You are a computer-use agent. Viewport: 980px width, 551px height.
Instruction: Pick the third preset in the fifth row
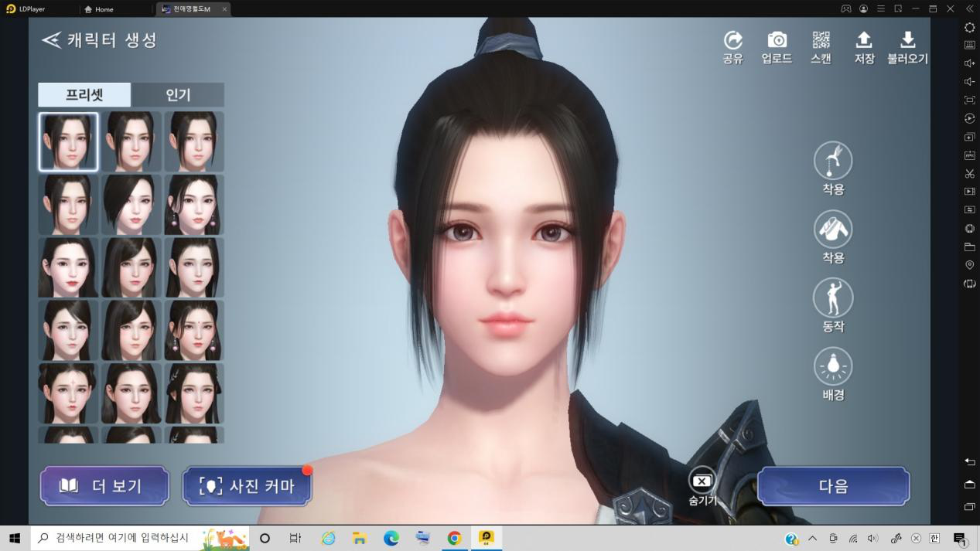click(194, 393)
